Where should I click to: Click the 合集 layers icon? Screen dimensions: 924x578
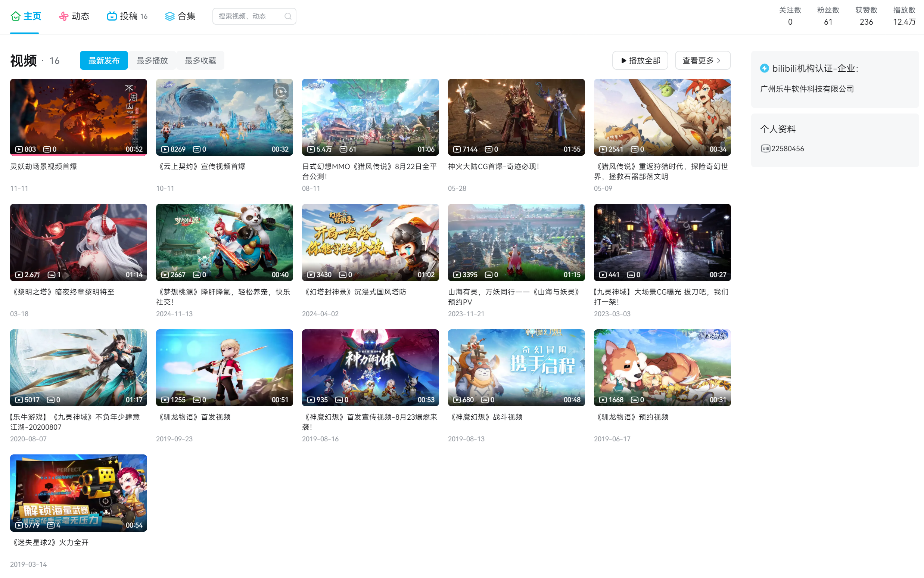(x=169, y=16)
